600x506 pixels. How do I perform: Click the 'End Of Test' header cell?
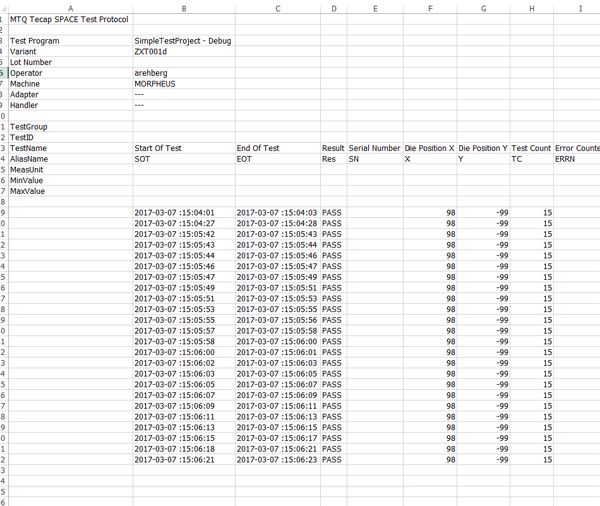pos(258,148)
